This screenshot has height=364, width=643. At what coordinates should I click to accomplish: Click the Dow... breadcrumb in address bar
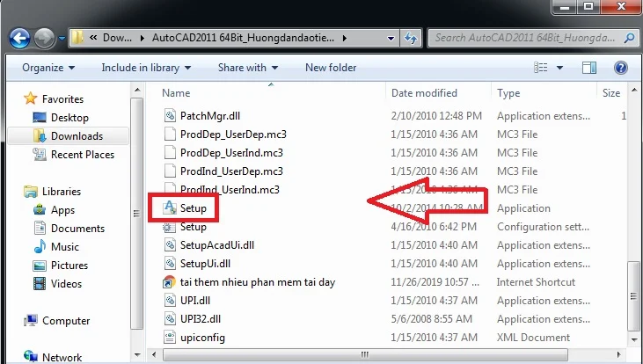pos(117,38)
